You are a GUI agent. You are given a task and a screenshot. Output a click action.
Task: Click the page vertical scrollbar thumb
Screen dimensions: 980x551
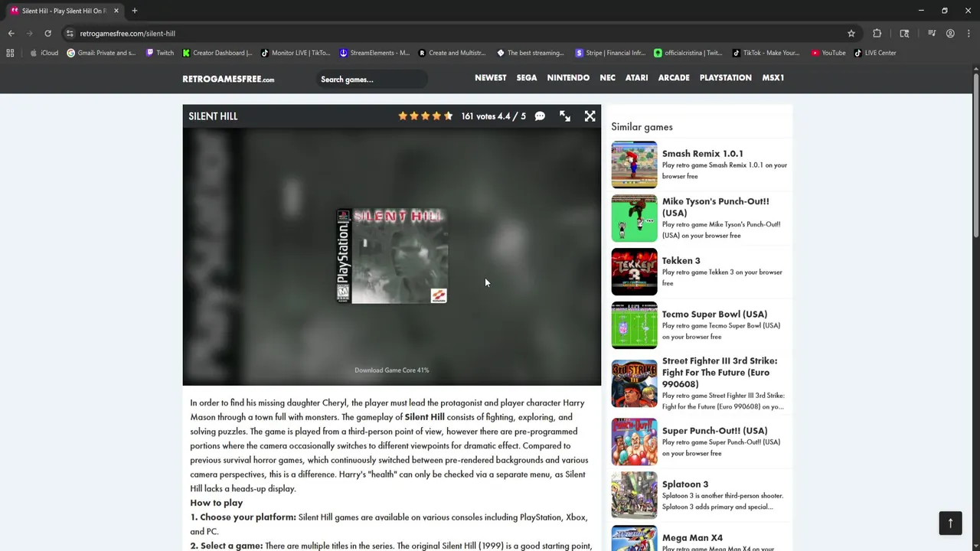coord(976,155)
